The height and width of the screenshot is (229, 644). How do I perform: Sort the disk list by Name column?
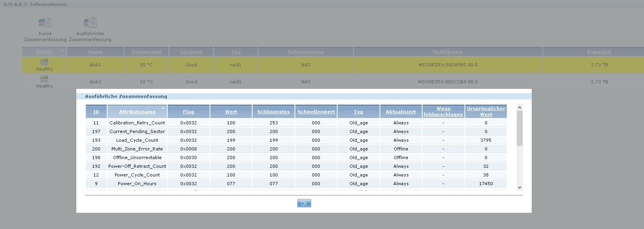click(95, 52)
